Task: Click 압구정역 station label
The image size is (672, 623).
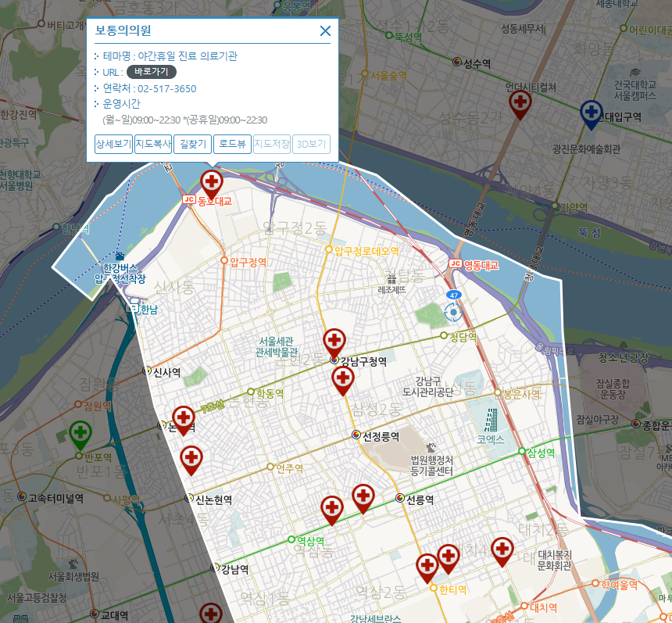Action: (248, 263)
